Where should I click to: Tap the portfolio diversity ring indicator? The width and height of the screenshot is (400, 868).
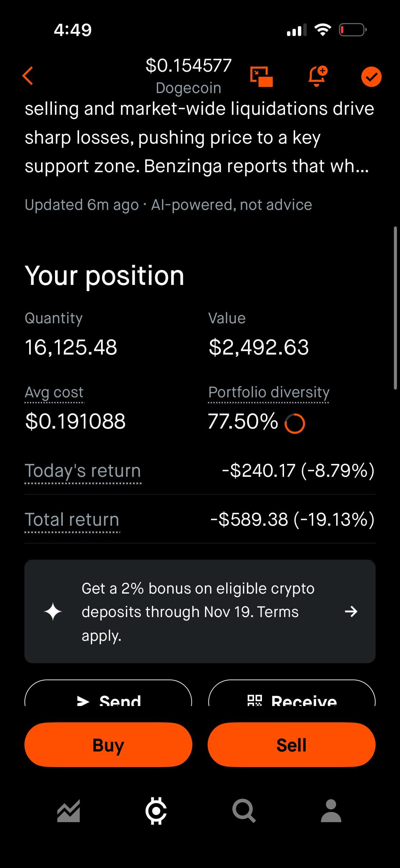click(294, 423)
